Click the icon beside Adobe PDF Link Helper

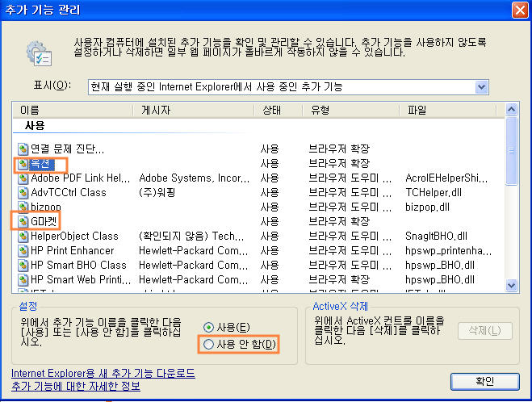click(23, 178)
